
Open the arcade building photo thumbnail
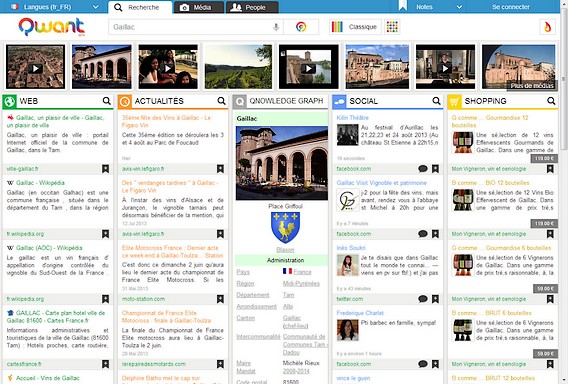point(102,67)
